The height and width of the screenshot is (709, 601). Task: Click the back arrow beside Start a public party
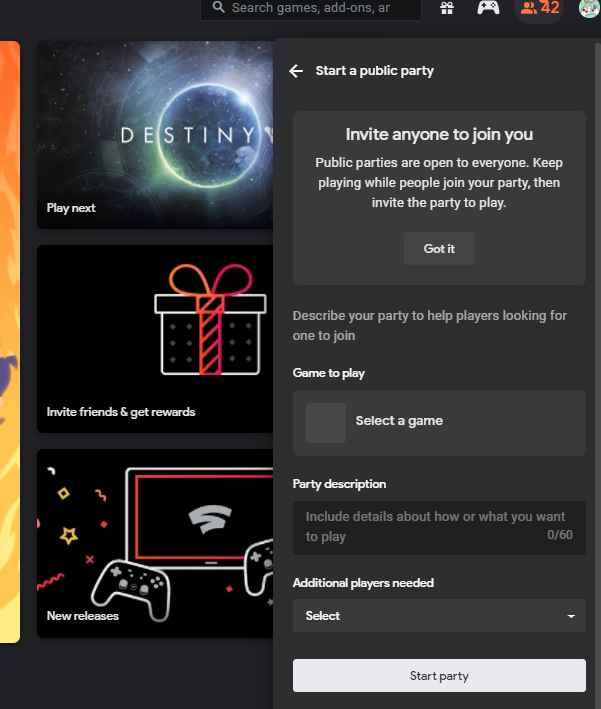296,71
